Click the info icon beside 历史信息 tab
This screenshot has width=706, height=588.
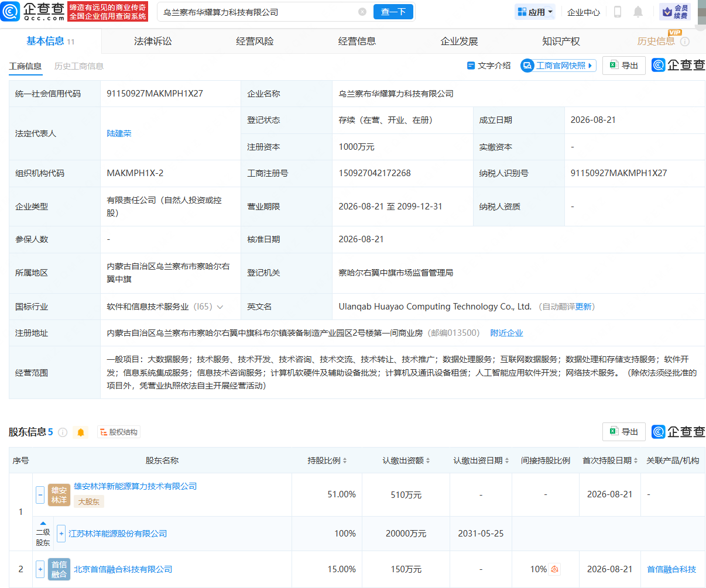pyautogui.click(x=685, y=42)
